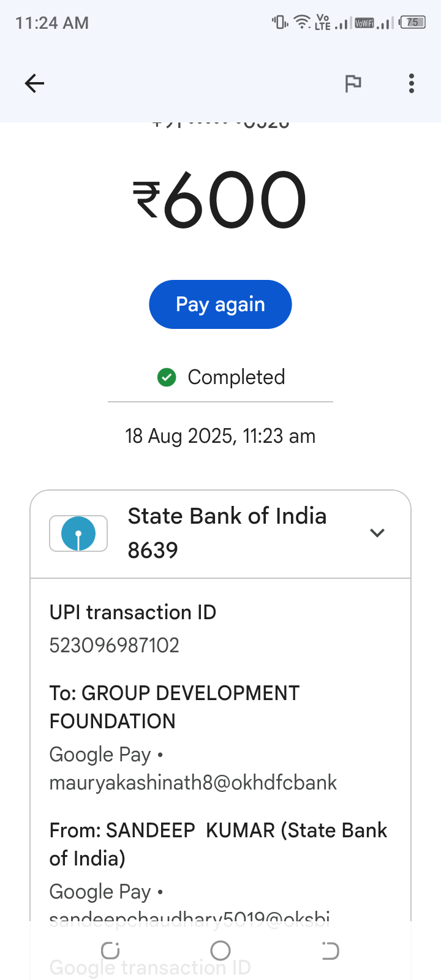Image resolution: width=441 pixels, height=980 pixels.
Task: Tap the flag report icon
Action: click(x=353, y=83)
